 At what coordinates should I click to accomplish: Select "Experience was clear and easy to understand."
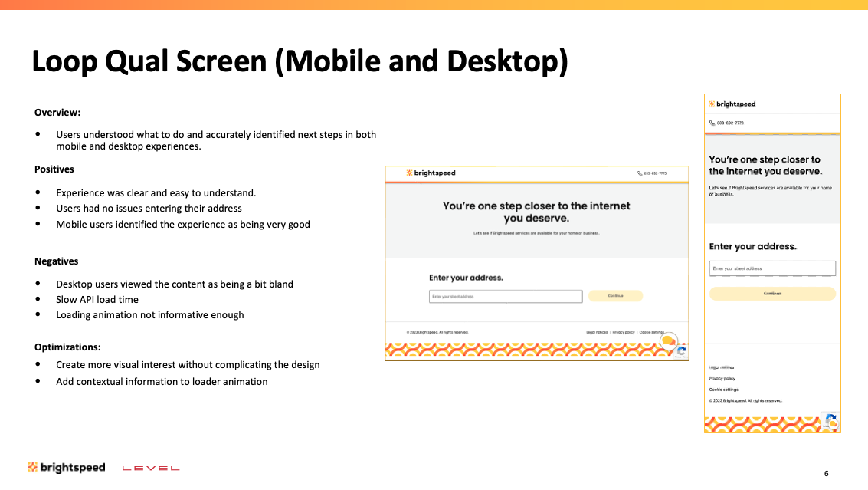(156, 193)
